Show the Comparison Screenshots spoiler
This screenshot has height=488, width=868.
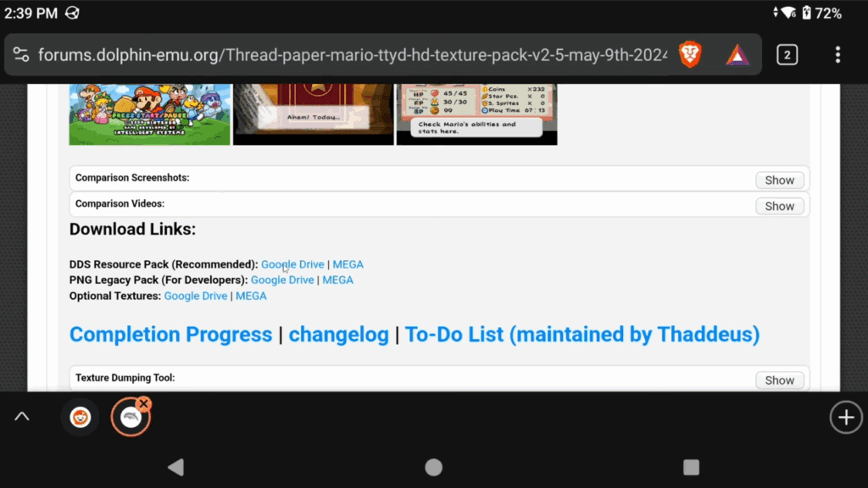point(780,180)
